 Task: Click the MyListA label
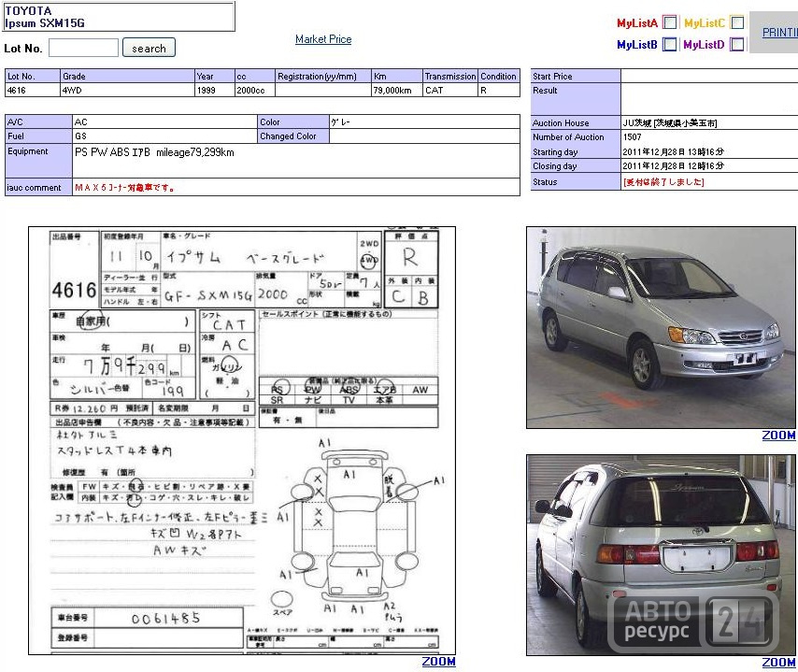(x=637, y=23)
